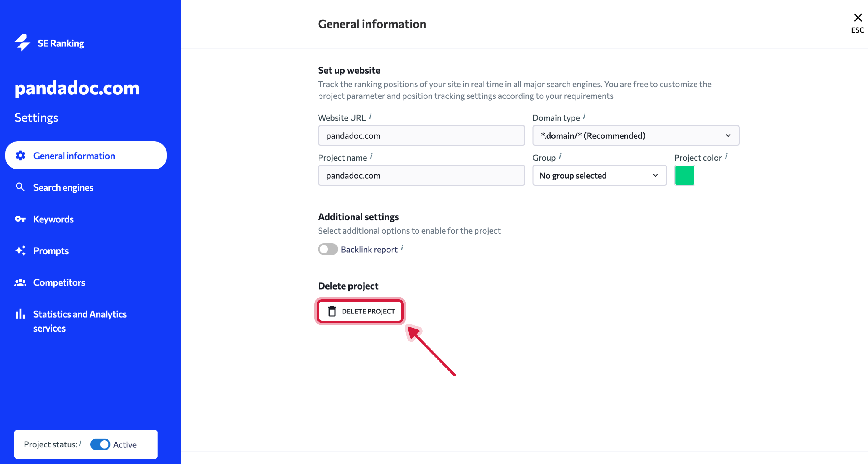Disable the Active project status toggle
The width and height of the screenshot is (868, 464).
100,444
